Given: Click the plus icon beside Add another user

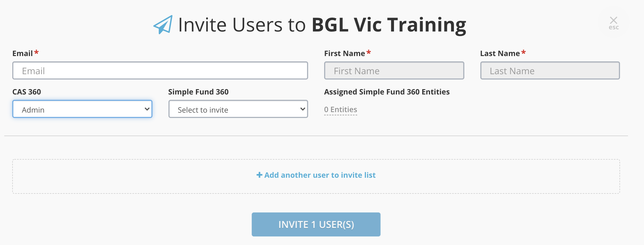Looking at the screenshot, I should coord(259,175).
